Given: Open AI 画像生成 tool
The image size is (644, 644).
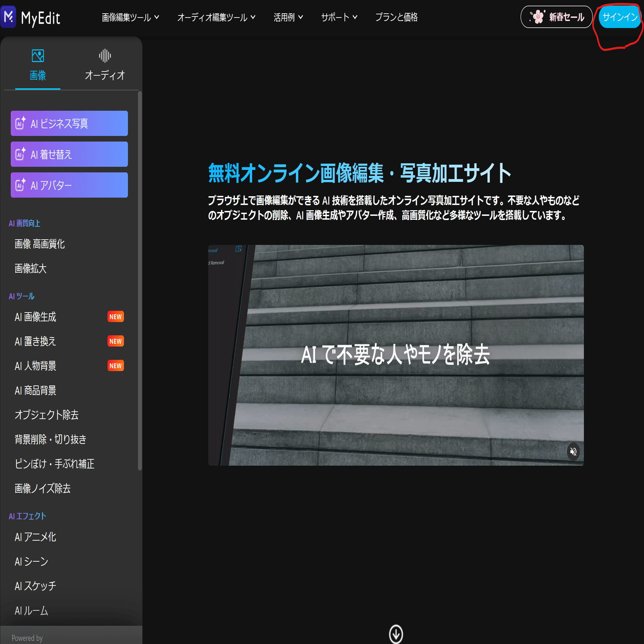Looking at the screenshot, I should tap(35, 317).
